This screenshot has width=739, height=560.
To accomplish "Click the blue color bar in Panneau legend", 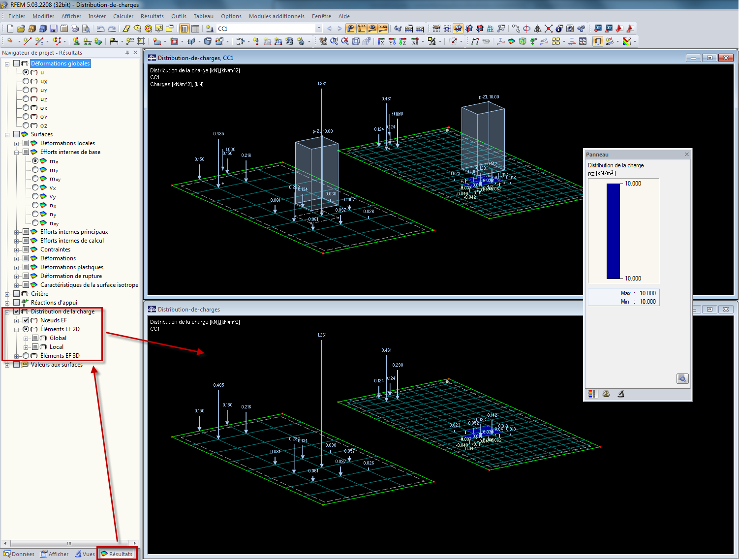I will tap(614, 231).
